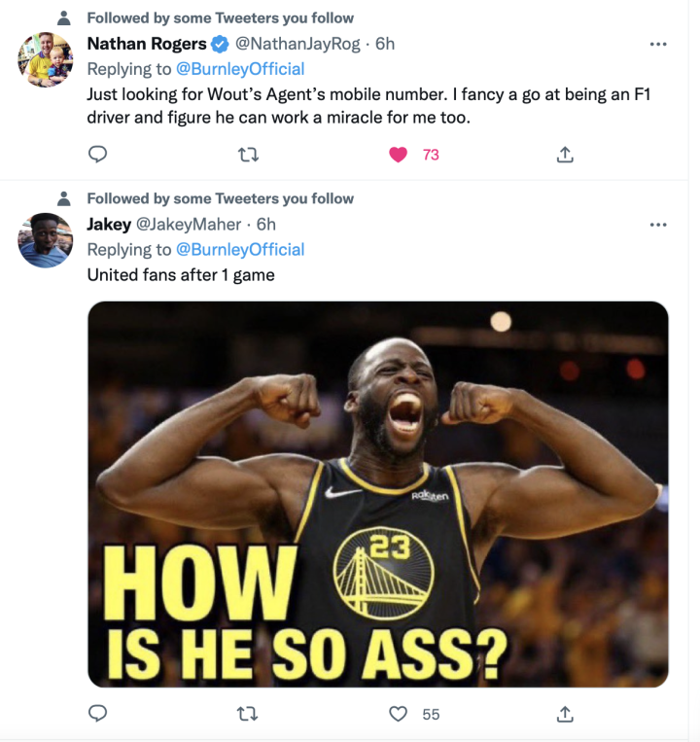Viewport: 700px width, 742px height.
Task: Share Jakey's meme tweet
Action: point(565,714)
